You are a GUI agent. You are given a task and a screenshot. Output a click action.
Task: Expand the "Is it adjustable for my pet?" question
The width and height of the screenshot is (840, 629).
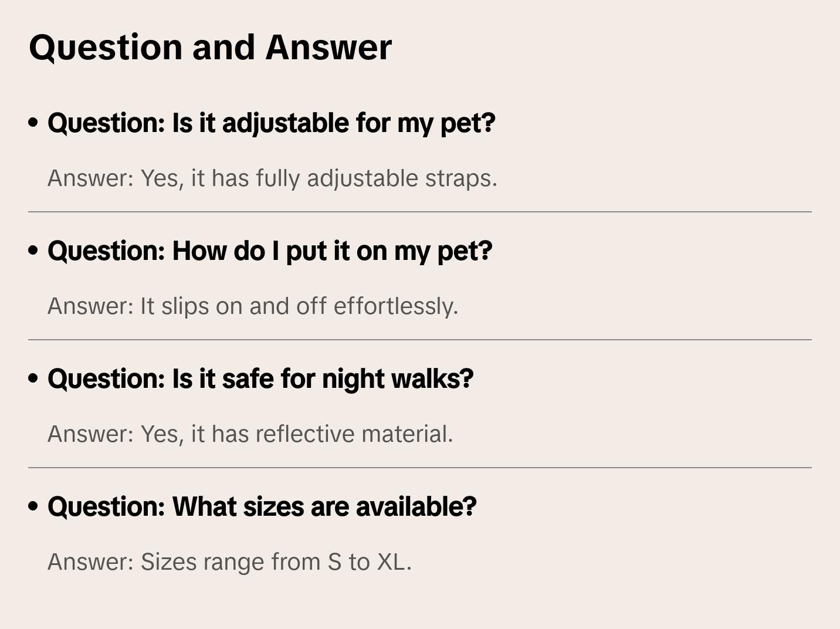pyautogui.click(x=271, y=123)
